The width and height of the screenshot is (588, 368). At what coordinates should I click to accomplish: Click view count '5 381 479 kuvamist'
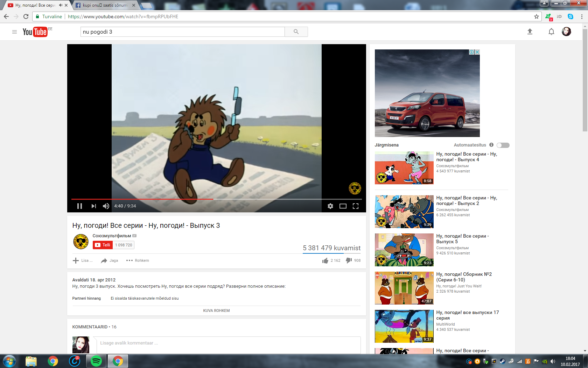(331, 248)
